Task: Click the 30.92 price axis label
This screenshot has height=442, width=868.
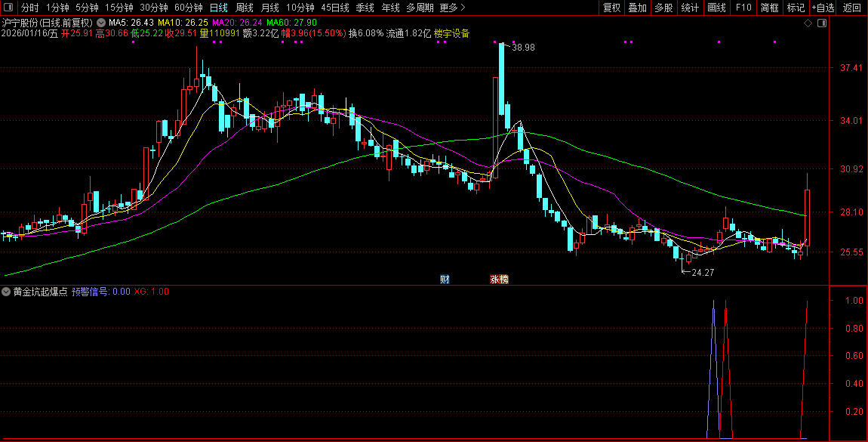Action: [851, 169]
